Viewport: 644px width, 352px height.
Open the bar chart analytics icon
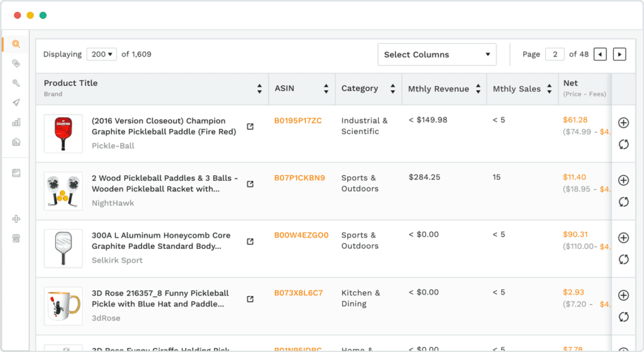point(16,122)
